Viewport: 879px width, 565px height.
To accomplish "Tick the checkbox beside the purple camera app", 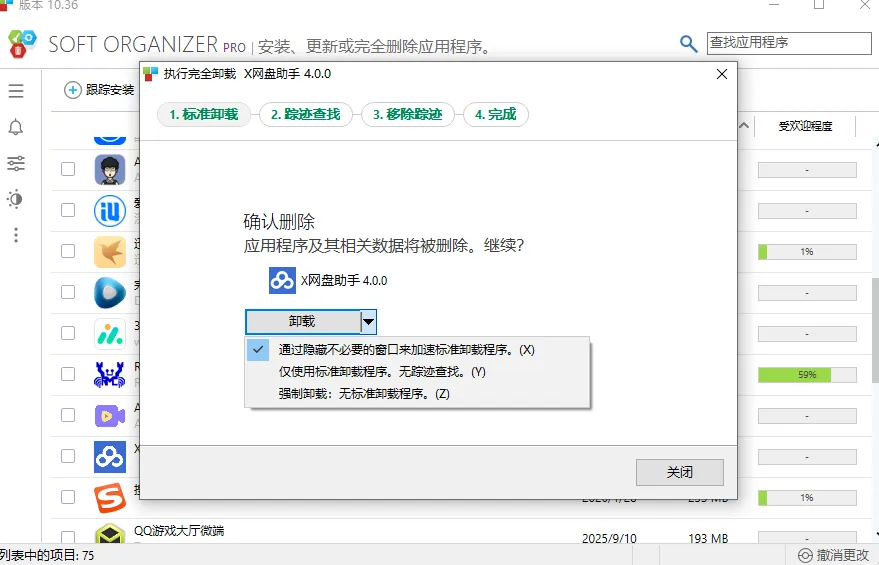I will pyautogui.click(x=68, y=415).
